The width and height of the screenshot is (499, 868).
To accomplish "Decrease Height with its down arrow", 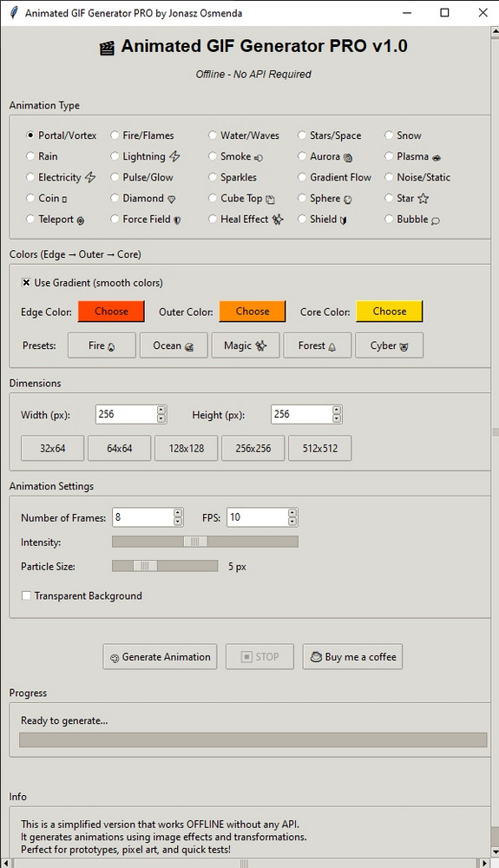I will pos(337,418).
